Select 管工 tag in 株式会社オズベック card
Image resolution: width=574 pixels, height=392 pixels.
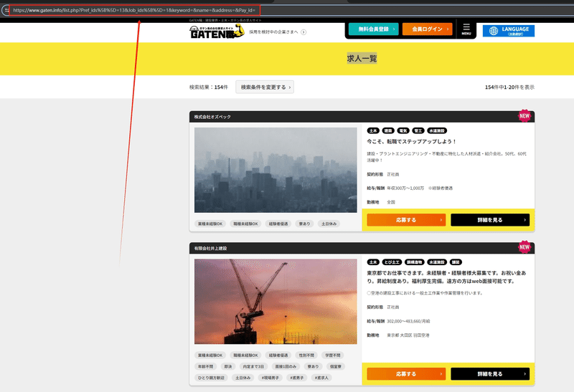click(x=418, y=130)
